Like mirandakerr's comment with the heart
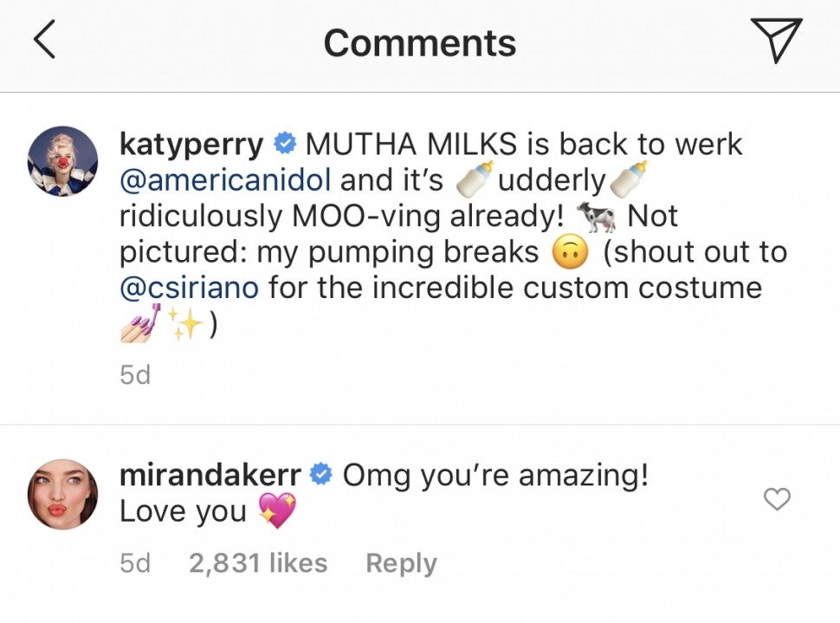Screen dimensions: 840x623 pyautogui.click(x=777, y=499)
